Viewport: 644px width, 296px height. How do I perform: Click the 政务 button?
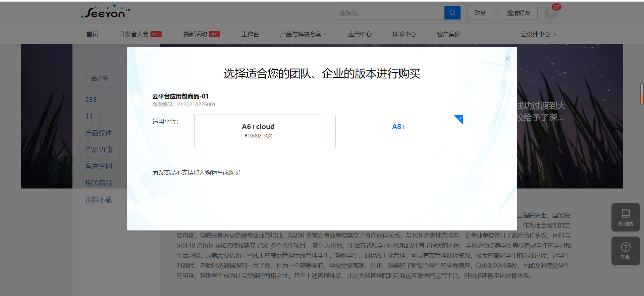click(480, 13)
